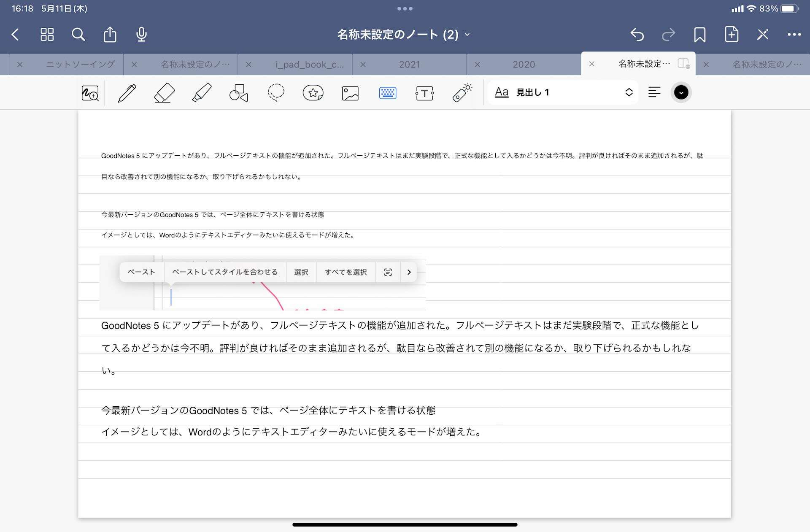Open the black text color swatch

coord(681,92)
